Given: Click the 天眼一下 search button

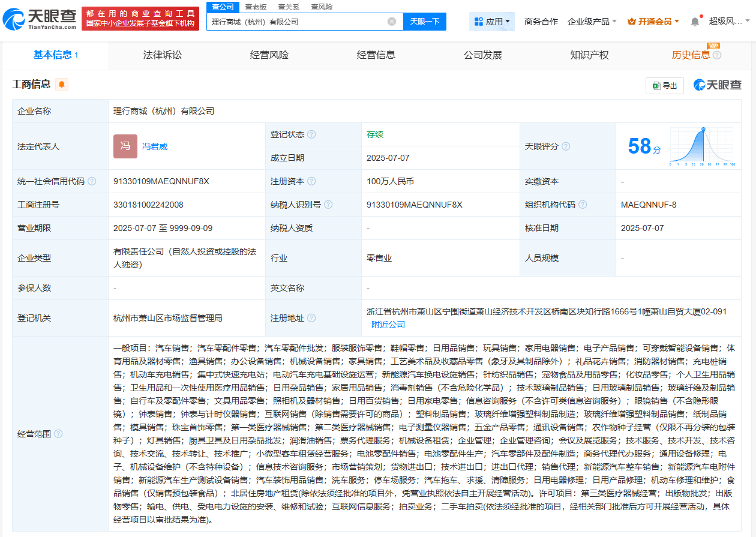Looking at the screenshot, I should [424, 22].
